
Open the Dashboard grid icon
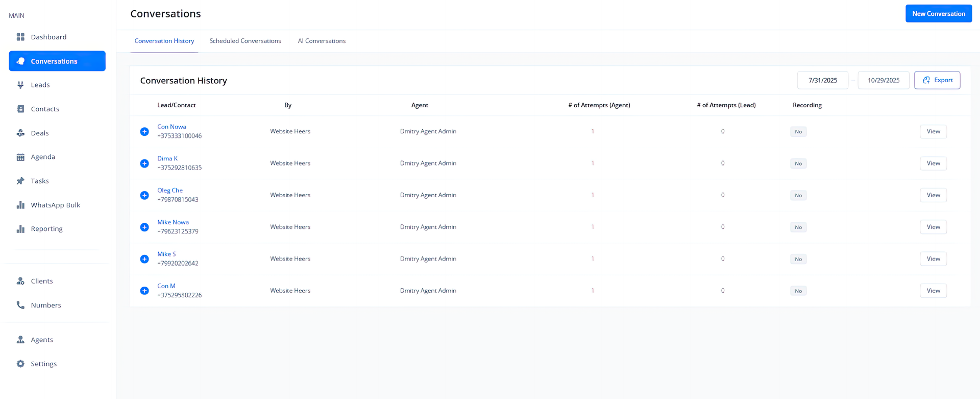pyautogui.click(x=20, y=37)
